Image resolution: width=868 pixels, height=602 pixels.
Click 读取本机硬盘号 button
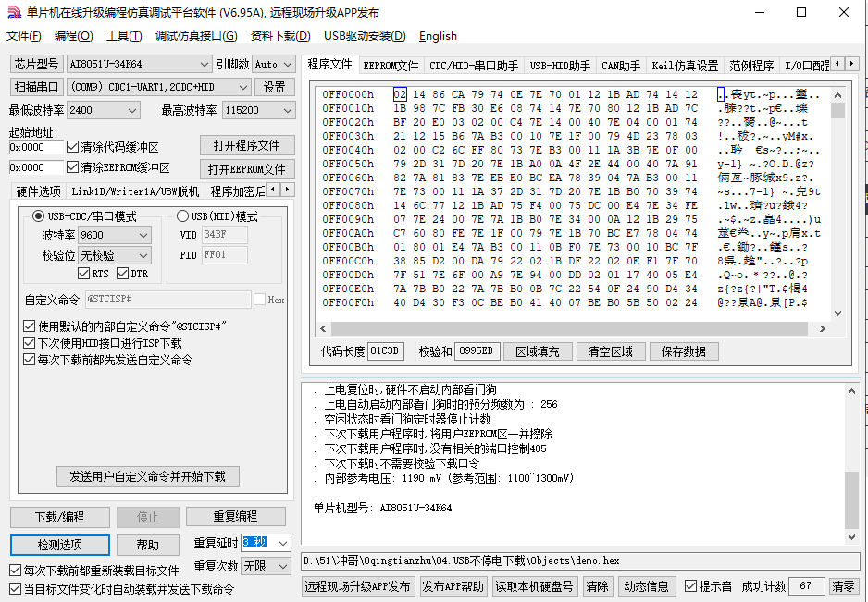click(x=534, y=586)
